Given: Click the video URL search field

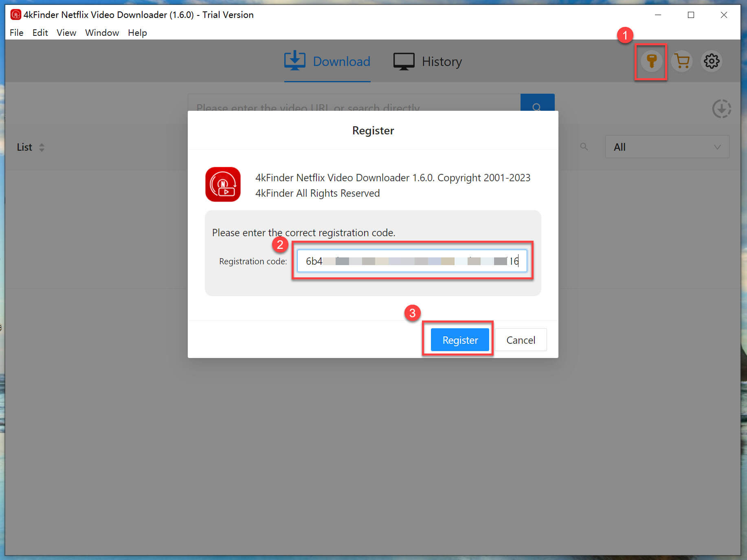Looking at the screenshot, I should pos(354,103).
